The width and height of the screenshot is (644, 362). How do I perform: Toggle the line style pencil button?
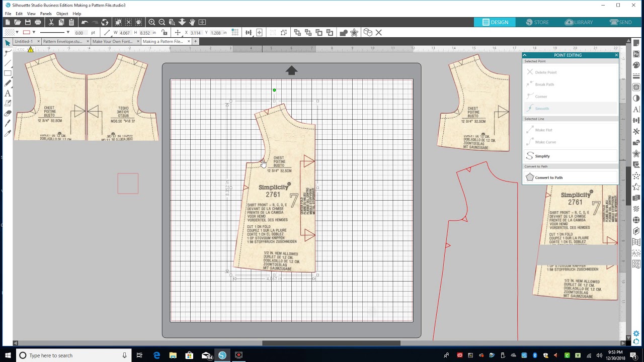pos(107,33)
